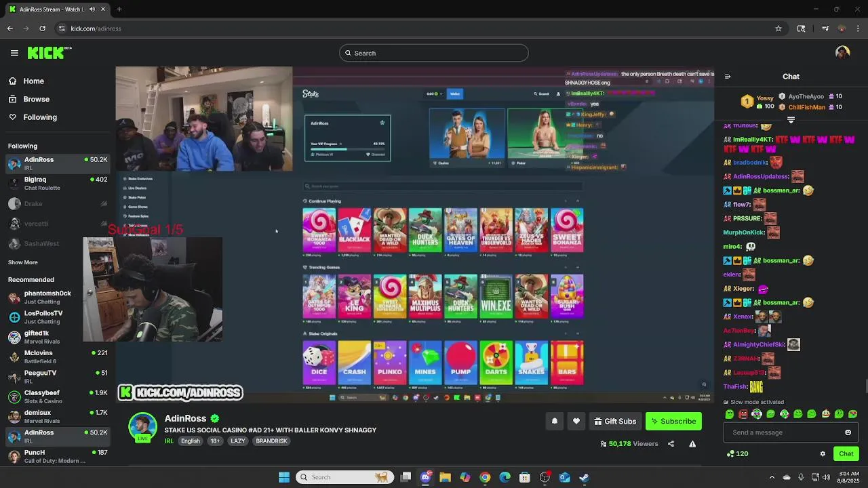The width and height of the screenshot is (868, 488).
Task: Click AdinRoss streamer avatar below video
Action: pos(143,427)
